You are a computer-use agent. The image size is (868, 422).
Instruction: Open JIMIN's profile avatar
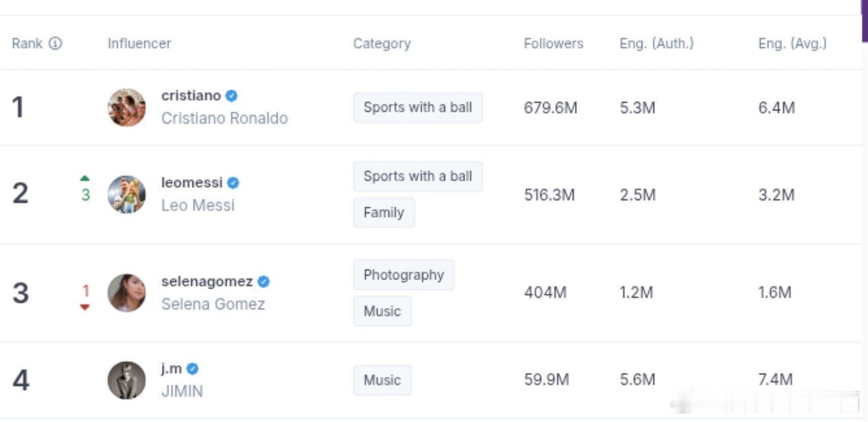coord(127,380)
